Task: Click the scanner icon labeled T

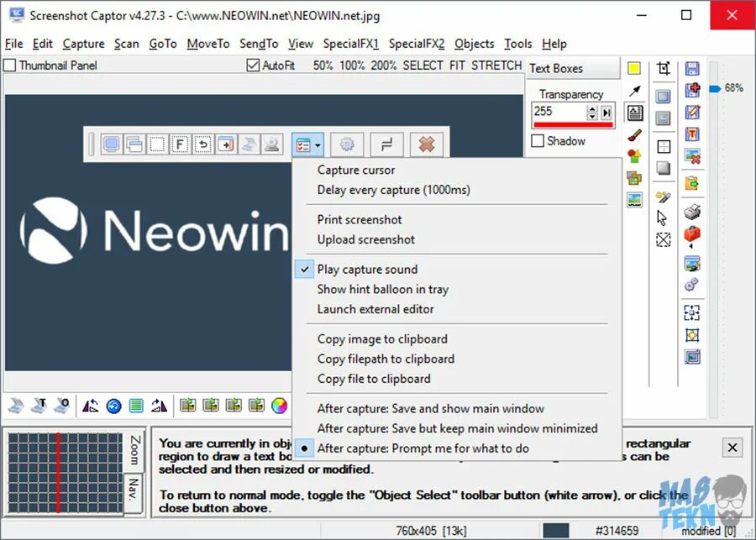Action: click(39, 406)
